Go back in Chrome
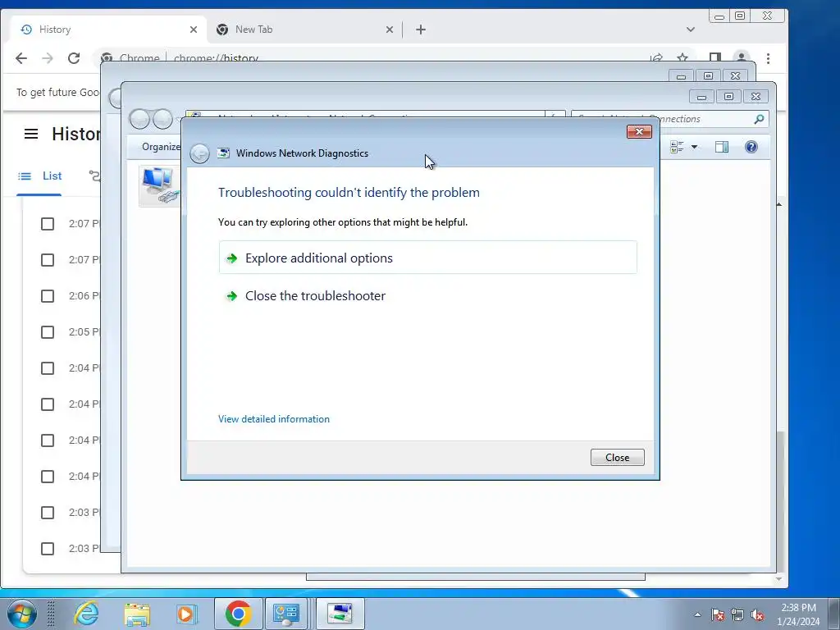 pos(21,58)
